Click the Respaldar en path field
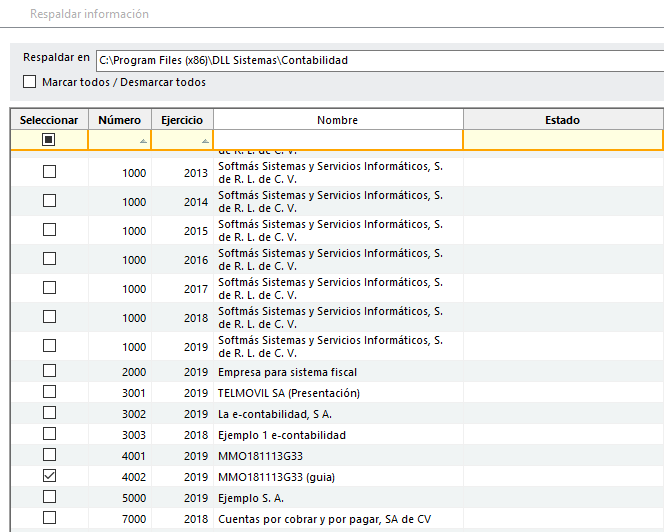This screenshot has width=664, height=532. click(x=378, y=60)
